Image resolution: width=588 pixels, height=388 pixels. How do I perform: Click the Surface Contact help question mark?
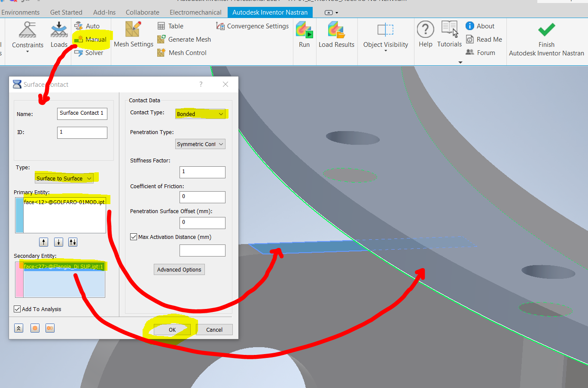201,84
